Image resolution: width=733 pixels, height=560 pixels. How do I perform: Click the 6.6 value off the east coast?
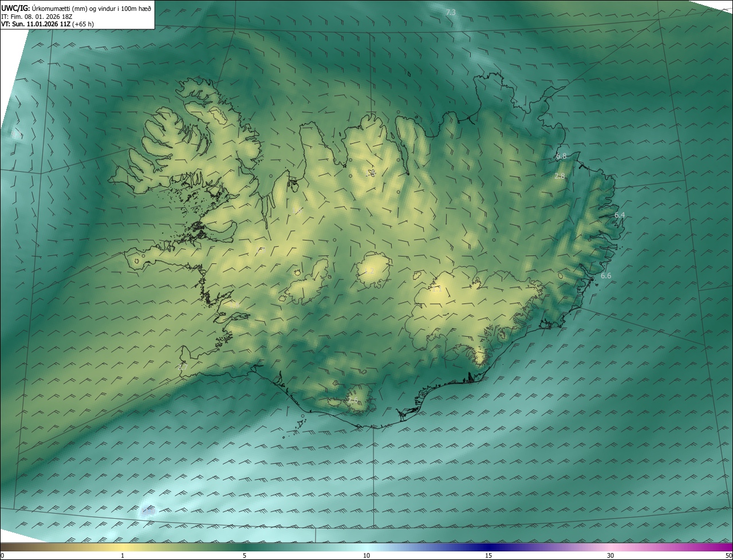pyautogui.click(x=606, y=276)
